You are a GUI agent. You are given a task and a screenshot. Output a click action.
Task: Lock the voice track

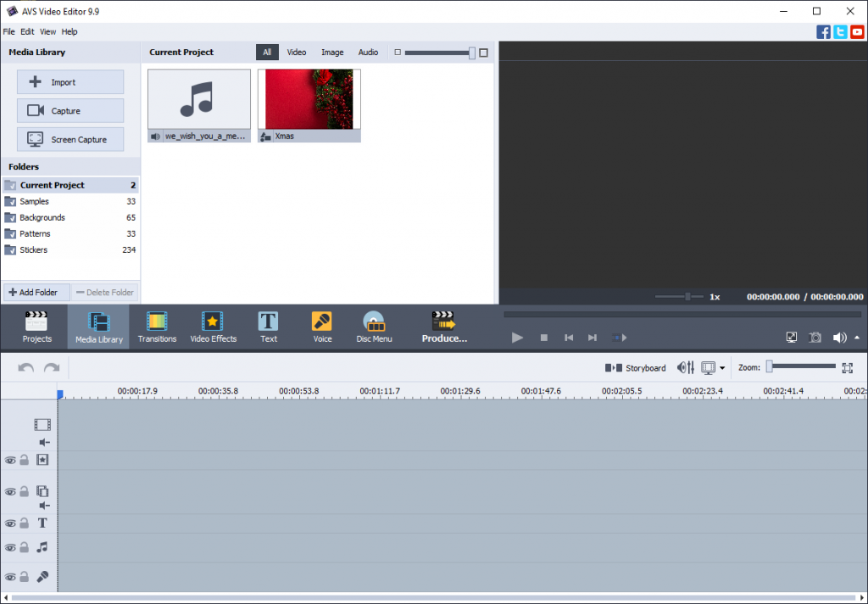coord(24,576)
